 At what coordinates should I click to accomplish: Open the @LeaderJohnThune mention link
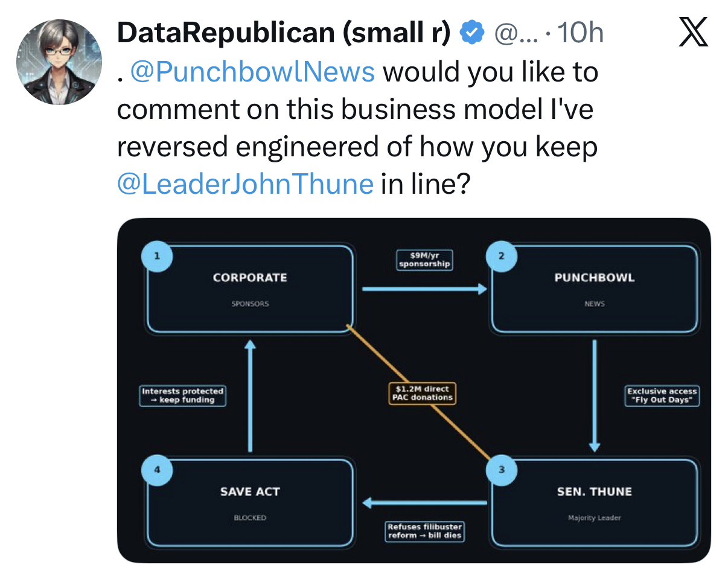coord(245,183)
